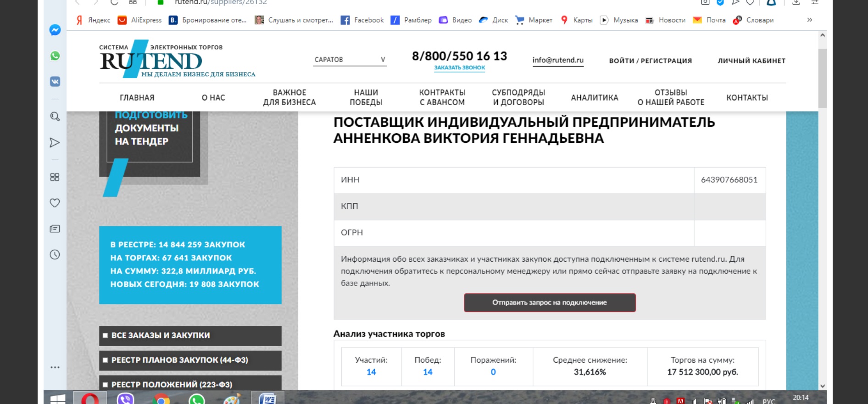Show more bookmarks via chevron
This screenshot has height=404, width=868.
pos(810,20)
